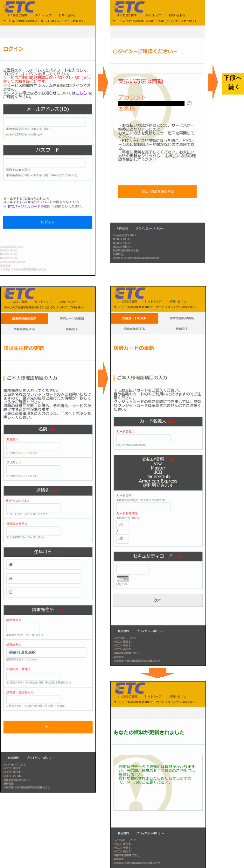Focus the メールアドレス(ID) input field
Viewport: 244px width, 868px height.
click(46, 122)
